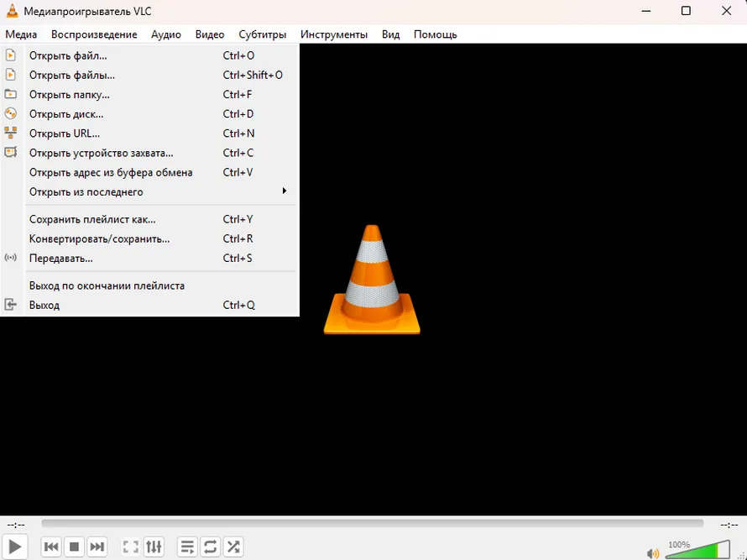Skip to previous track button
Viewport: 747px width, 560px height.
[x=51, y=547]
